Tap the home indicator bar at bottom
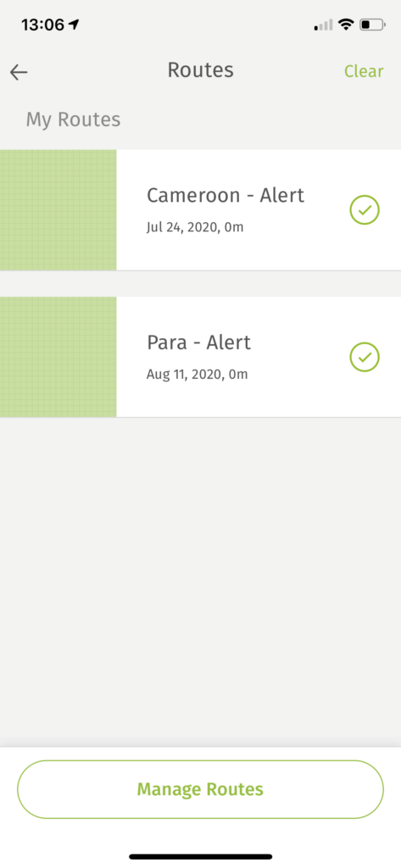 [x=200, y=857]
